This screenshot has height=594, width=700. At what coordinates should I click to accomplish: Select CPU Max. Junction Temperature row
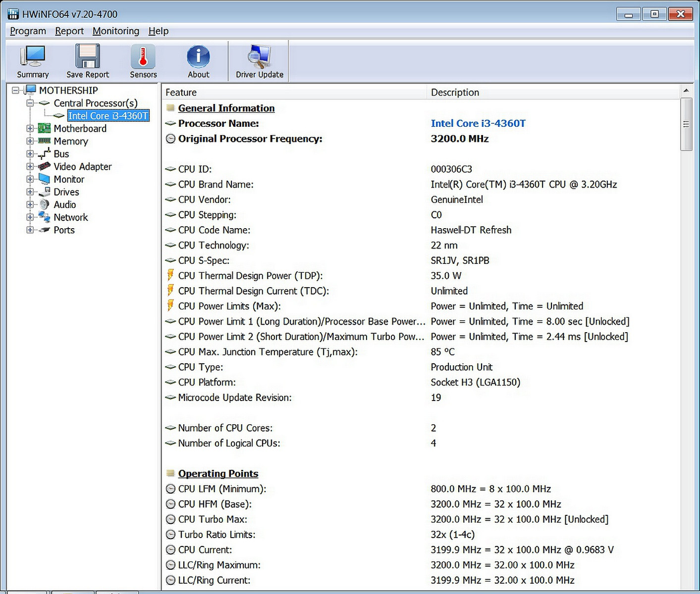pyautogui.click(x=421, y=352)
